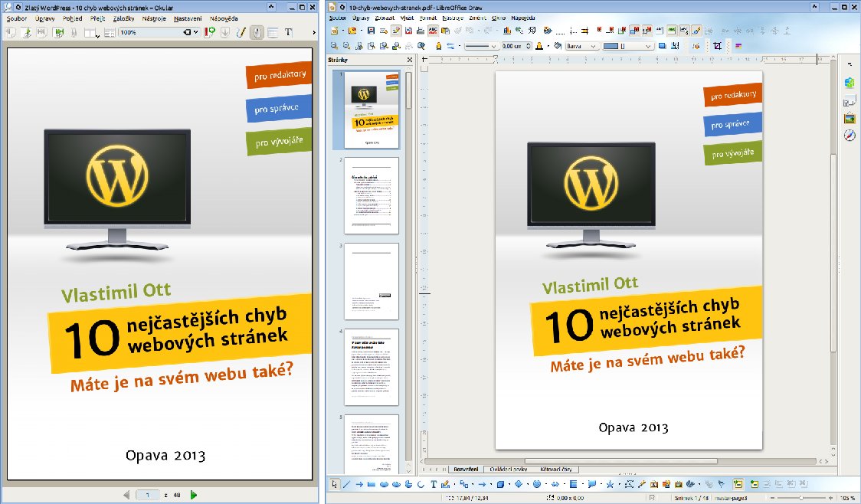The width and height of the screenshot is (861, 504).
Task: Open the Nástroje menu in Okular
Action: coord(154,18)
